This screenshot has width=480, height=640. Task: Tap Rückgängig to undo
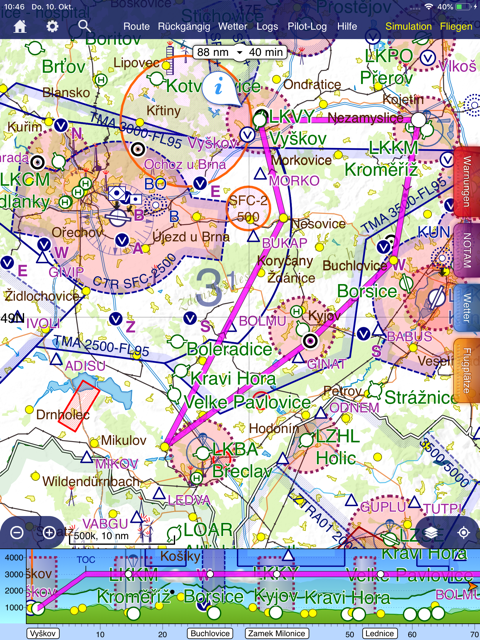[184, 27]
